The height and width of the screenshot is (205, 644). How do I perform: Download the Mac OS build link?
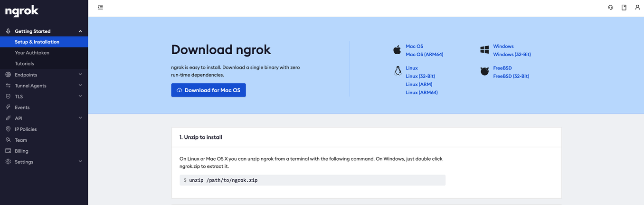tap(414, 47)
